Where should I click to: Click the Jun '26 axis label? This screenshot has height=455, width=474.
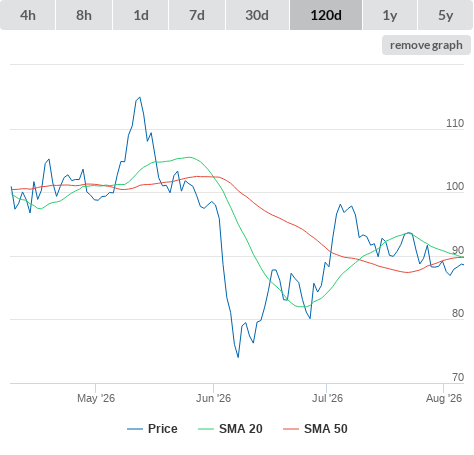pyautogui.click(x=213, y=398)
